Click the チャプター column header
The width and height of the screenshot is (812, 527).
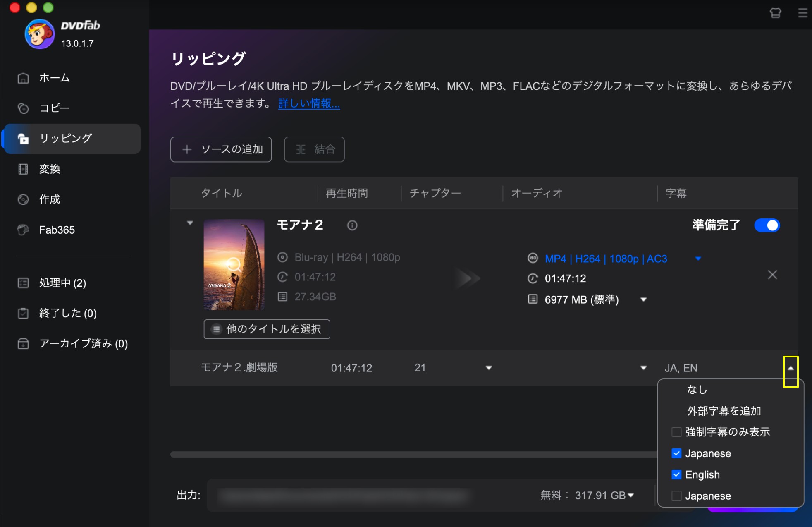(435, 193)
